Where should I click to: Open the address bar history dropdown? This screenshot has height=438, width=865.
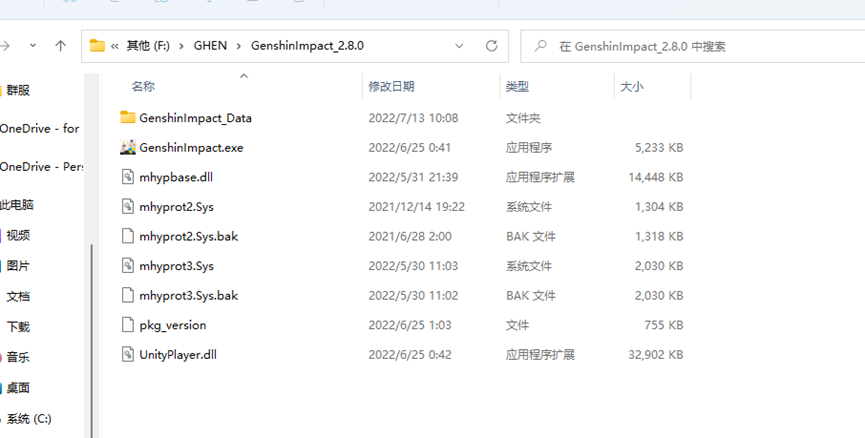[459, 46]
